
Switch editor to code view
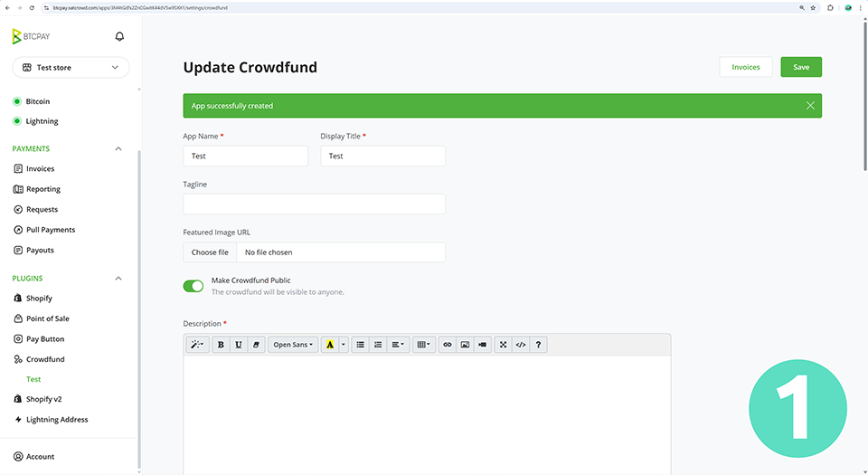521,345
